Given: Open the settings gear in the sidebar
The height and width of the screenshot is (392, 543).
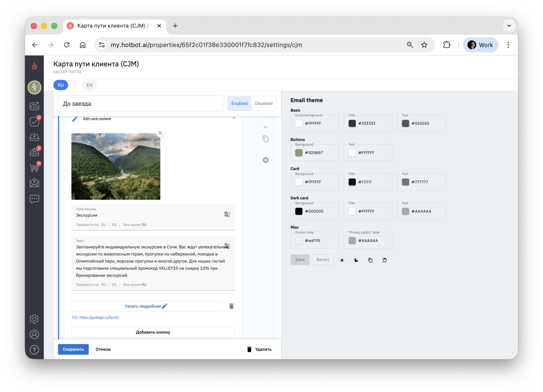Looking at the screenshot, I should click(34, 319).
